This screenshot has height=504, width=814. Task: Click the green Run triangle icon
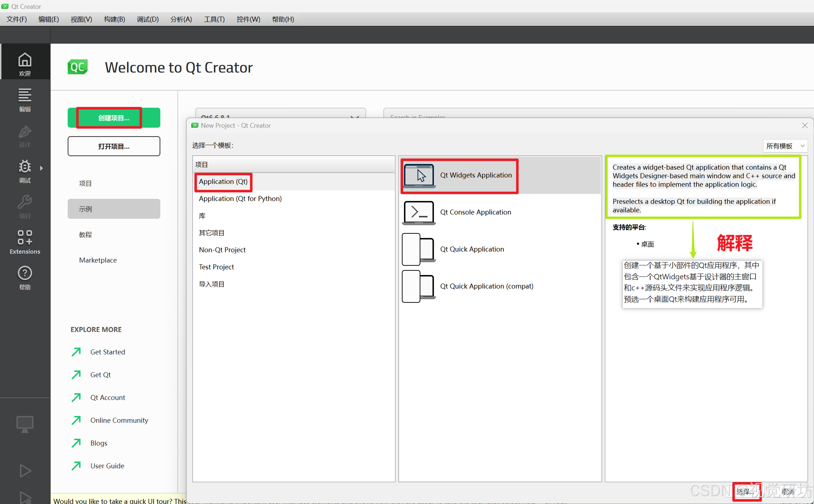point(25,471)
